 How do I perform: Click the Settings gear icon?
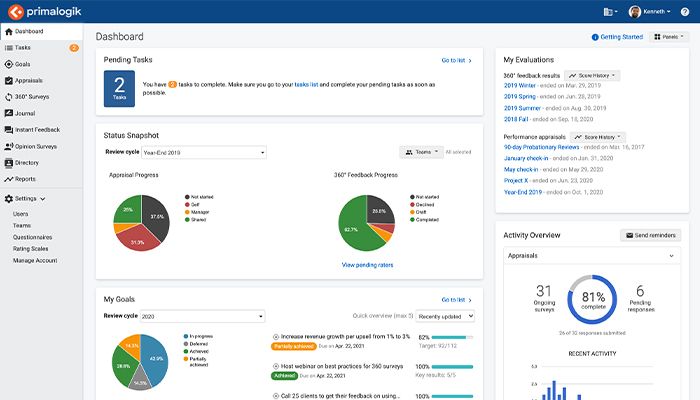click(8, 199)
